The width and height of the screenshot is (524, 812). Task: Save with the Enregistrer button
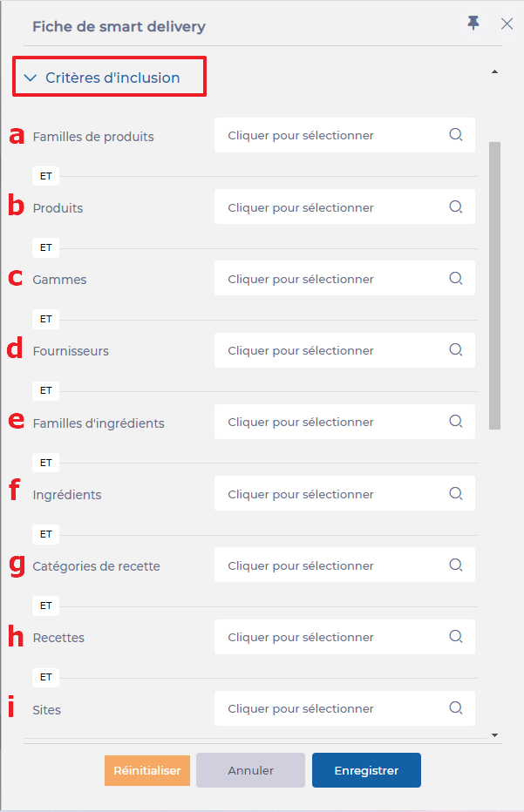tap(366, 770)
